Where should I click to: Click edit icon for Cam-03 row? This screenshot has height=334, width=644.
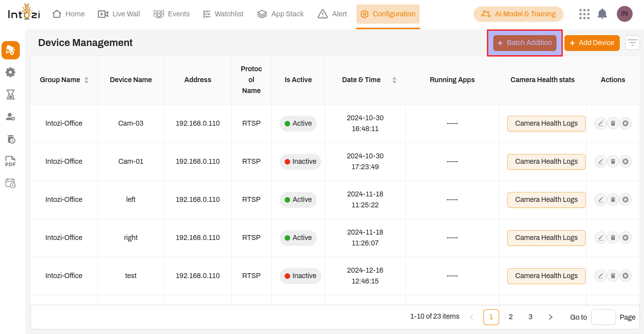click(601, 124)
